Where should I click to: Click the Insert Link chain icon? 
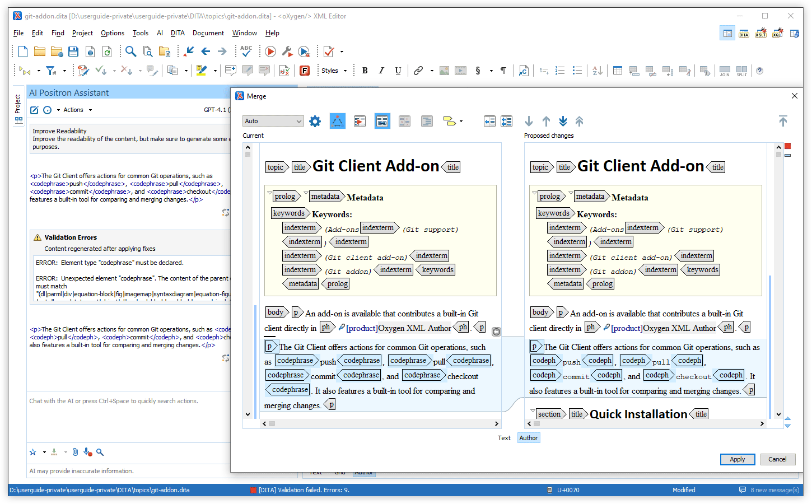click(418, 71)
